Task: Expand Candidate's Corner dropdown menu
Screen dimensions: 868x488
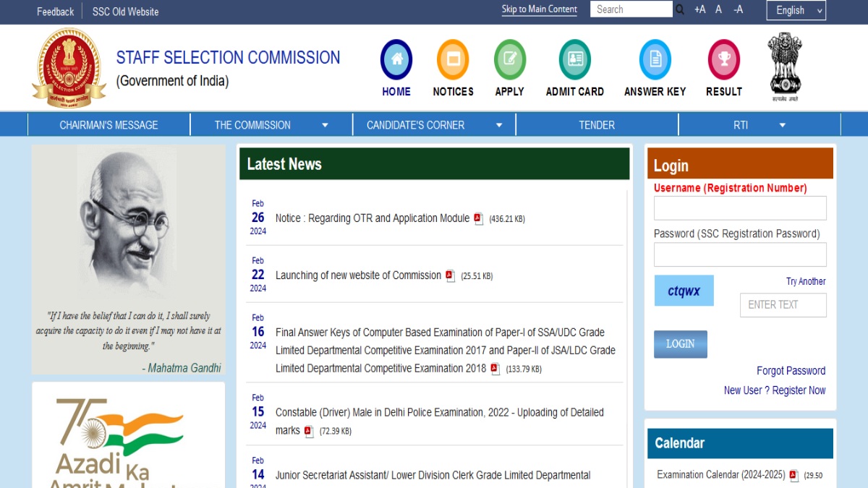Action: 434,125
